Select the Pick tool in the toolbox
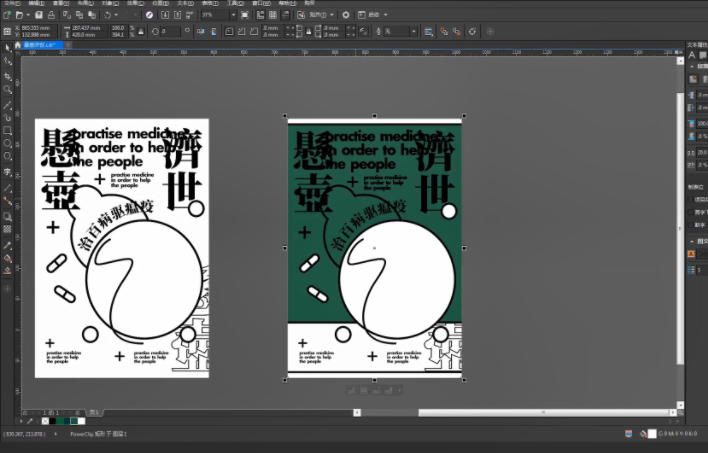The image size is (708, 453). (x=8, y=47)
